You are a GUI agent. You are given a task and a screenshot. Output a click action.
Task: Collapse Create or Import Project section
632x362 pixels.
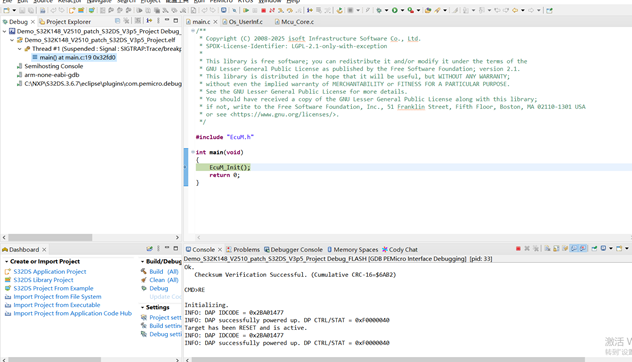tap(6, 262)
